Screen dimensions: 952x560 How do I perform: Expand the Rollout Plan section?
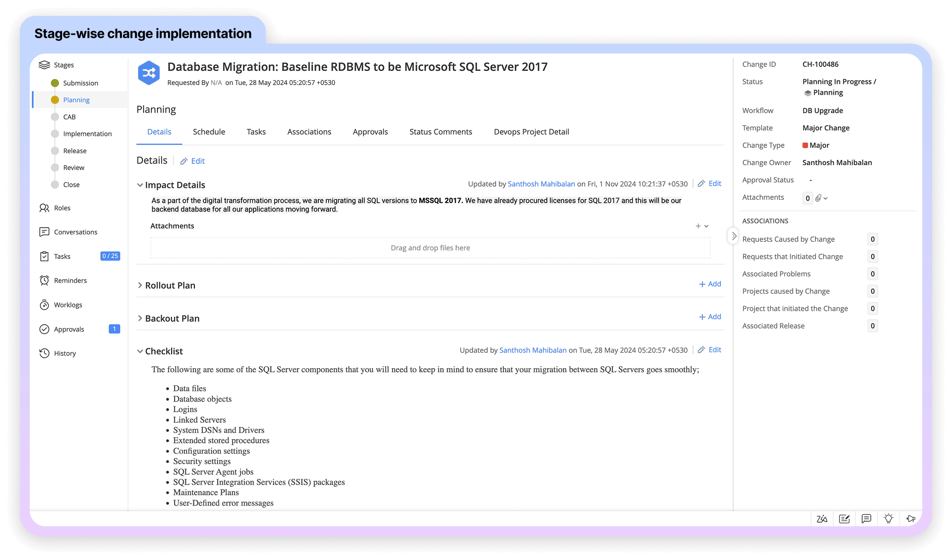(140, 285)
